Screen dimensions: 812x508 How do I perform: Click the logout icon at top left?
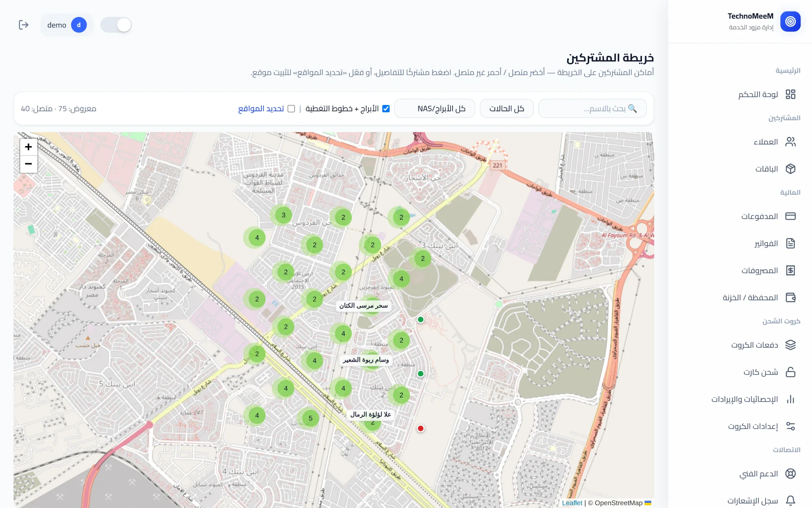pos(24,25)
